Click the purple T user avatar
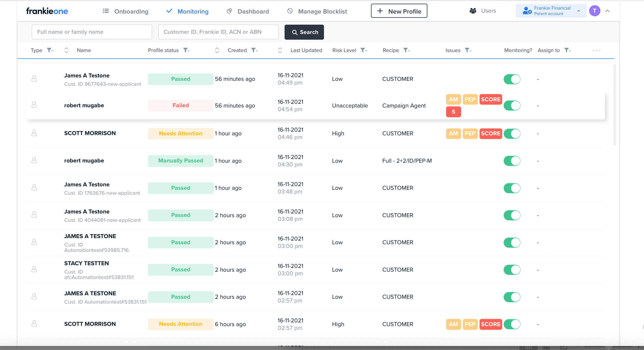Screen dimensions: 644x350 (595, 11)
